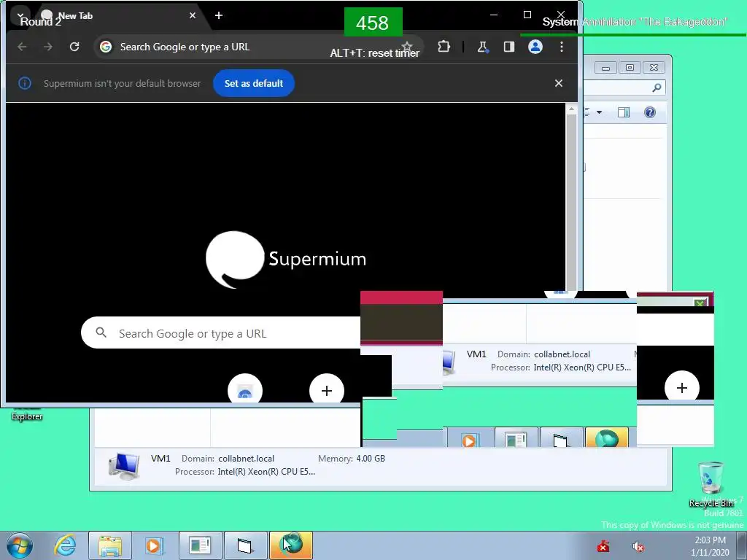Image resolution: width=747 pixels, height=560 pixels.
Task: Select the collabnet.local domain text
Action: 247,459
